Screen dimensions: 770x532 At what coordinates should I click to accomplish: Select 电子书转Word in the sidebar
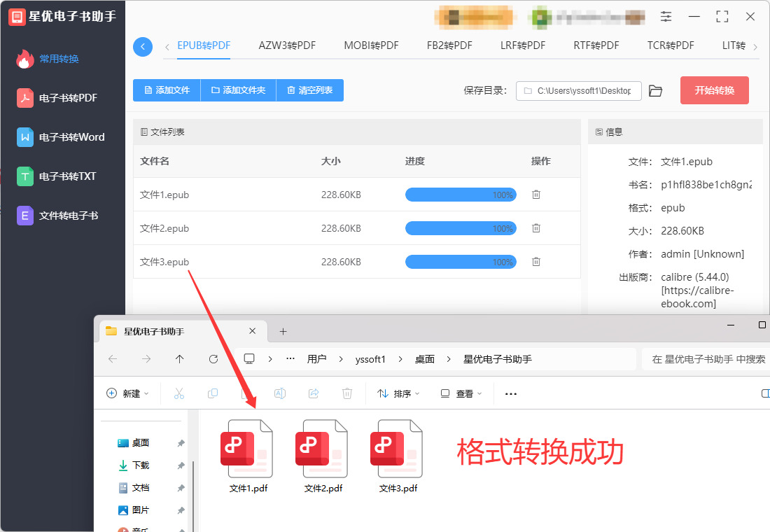pos(61,137)
